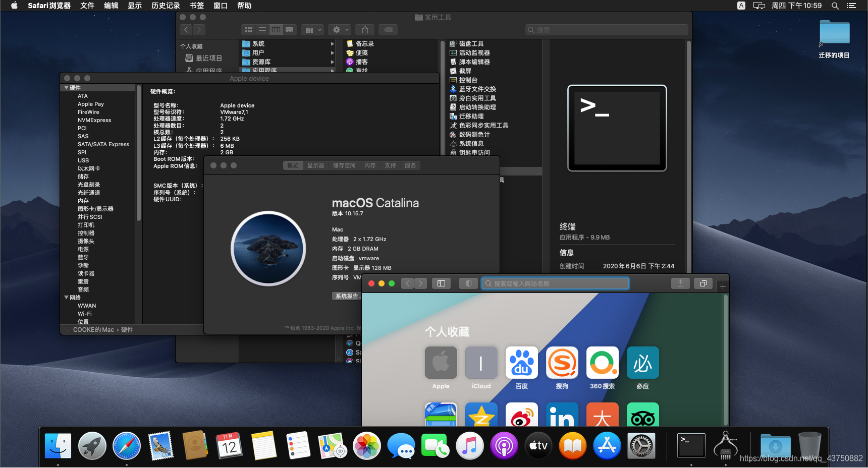The image size is (868, 468).
Task: Open Mail stamp icon in Dock
Action: point(161,446)
